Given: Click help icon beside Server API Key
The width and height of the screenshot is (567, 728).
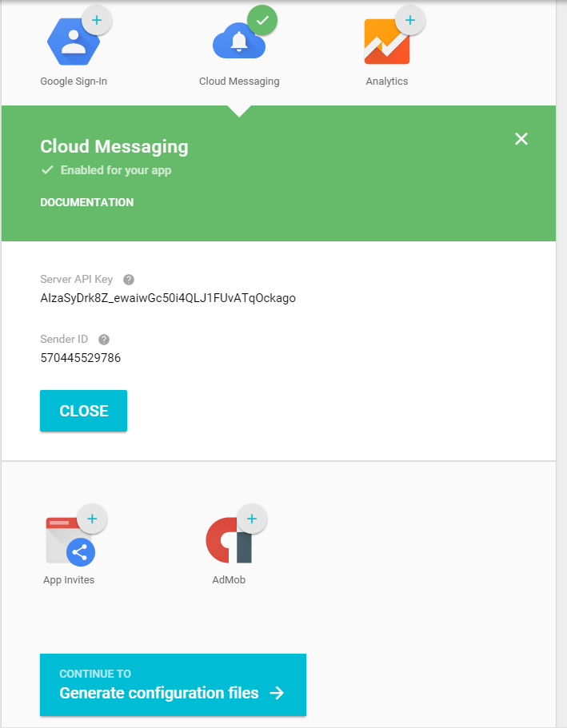Looking at the screenshot, I should 129,280.
